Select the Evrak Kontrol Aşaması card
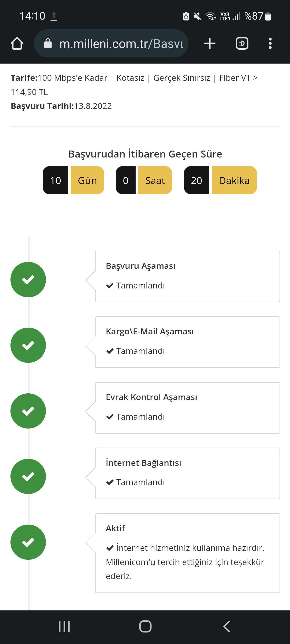290x644 pixels. (x=187, y=408)
